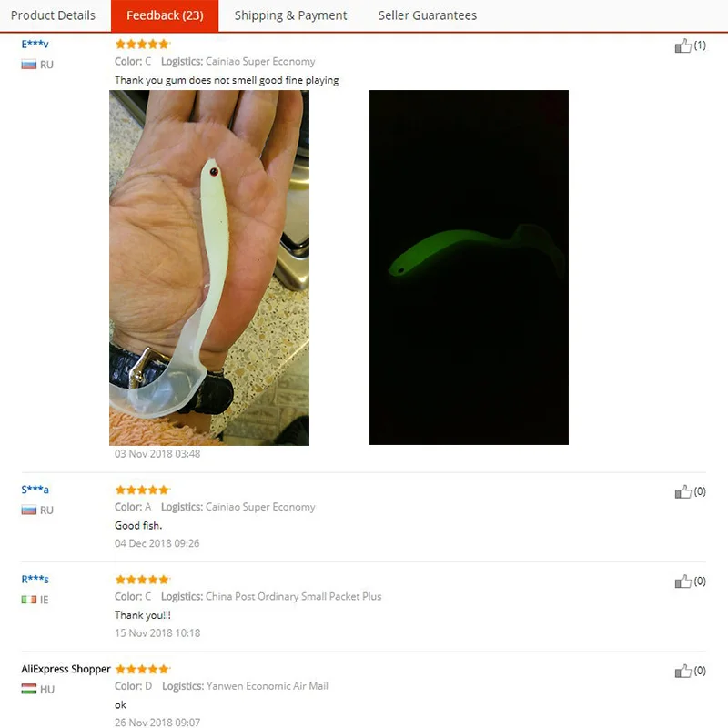Select the Feedback (23) tab
The image size is (728, 728).
click(165, 15)
